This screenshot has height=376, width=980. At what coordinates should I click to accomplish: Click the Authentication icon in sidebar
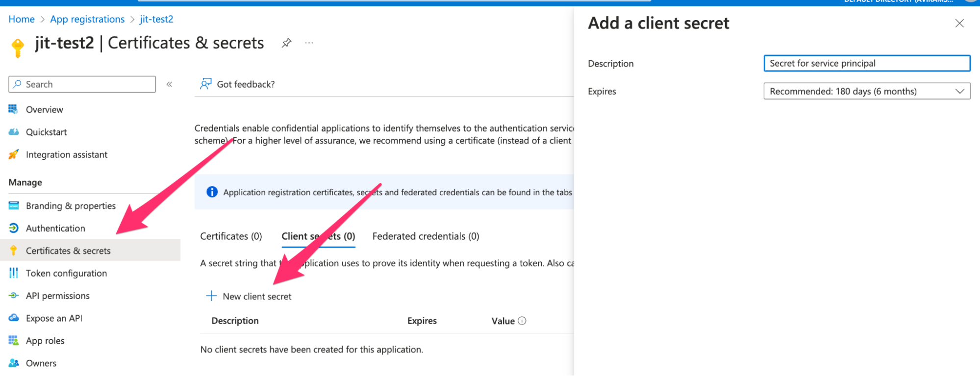[x=14, y=228]
